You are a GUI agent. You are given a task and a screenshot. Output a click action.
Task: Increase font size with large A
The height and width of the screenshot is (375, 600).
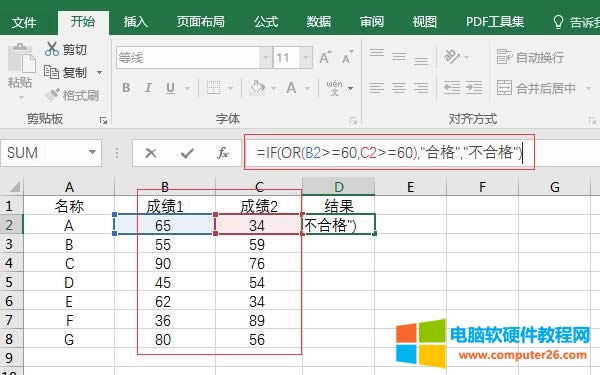click(x=325, y=58)
